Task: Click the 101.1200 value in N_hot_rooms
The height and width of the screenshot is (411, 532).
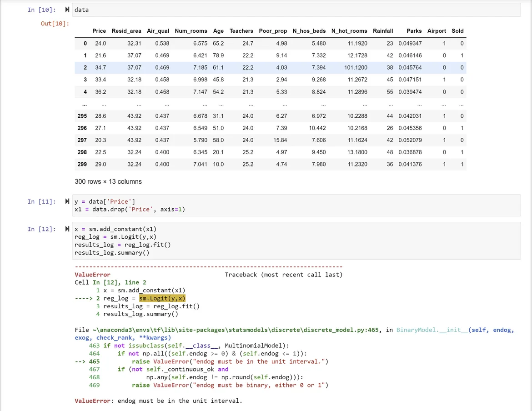Action: click(356, 67)
